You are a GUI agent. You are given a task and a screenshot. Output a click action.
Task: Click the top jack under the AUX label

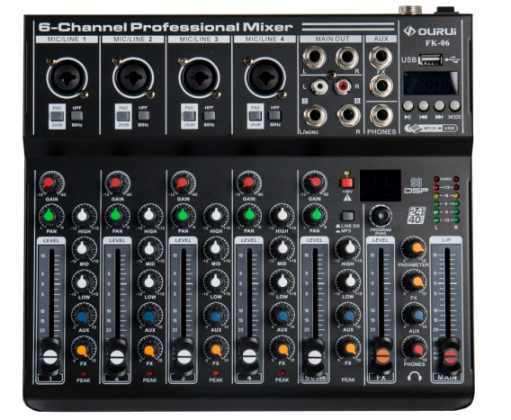click(x=381, y=57)
